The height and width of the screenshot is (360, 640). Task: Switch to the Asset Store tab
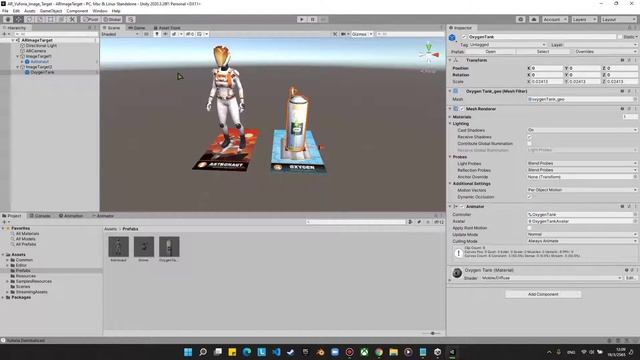(x=167, y=28)
